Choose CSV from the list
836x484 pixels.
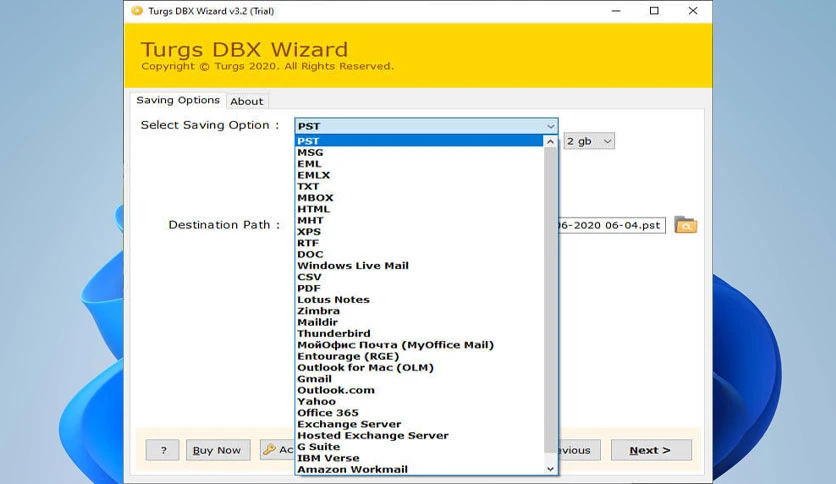pyautogui.click(x=420, y=277)
